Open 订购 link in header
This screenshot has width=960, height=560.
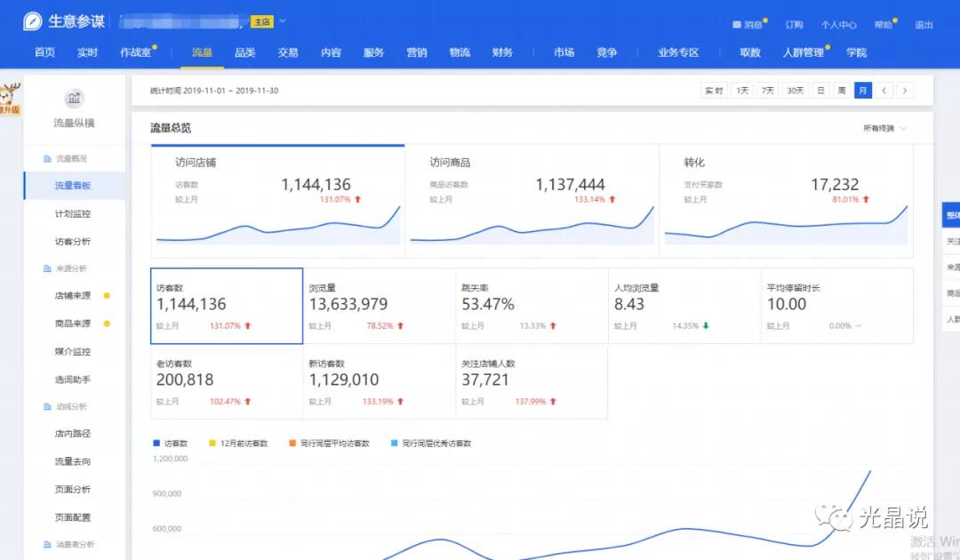click(x=794, y=25)
